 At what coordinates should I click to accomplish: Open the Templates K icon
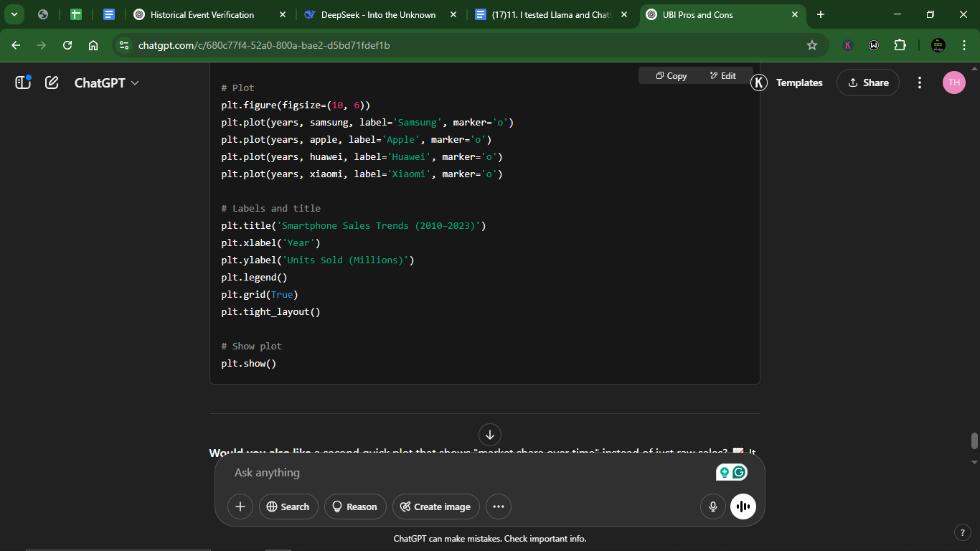tap(759, 83)
